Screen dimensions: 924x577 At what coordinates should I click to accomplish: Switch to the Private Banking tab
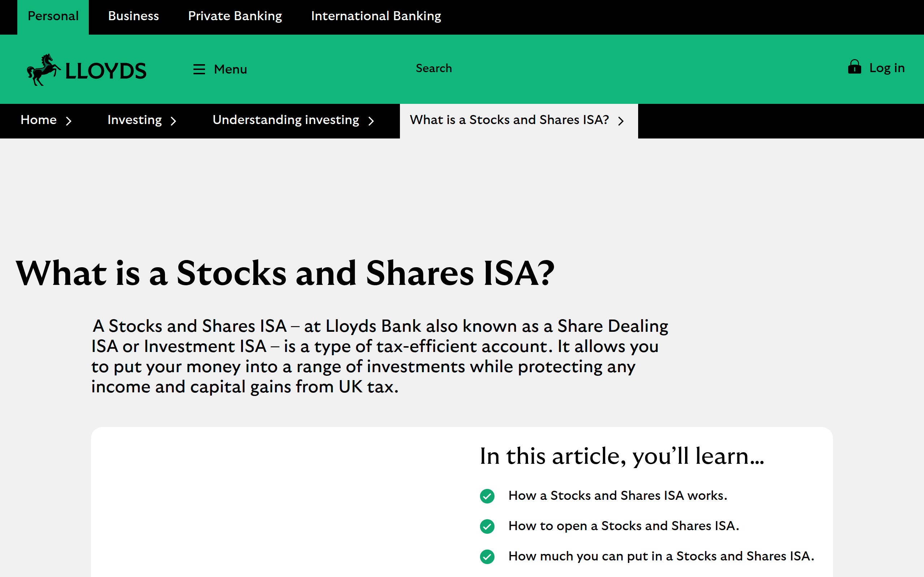click(235, 16)
